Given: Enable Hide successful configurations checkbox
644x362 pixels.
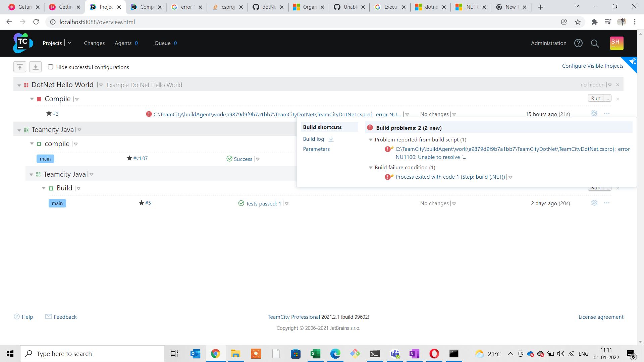Looking at the screenshot, I should pos(50,67).
